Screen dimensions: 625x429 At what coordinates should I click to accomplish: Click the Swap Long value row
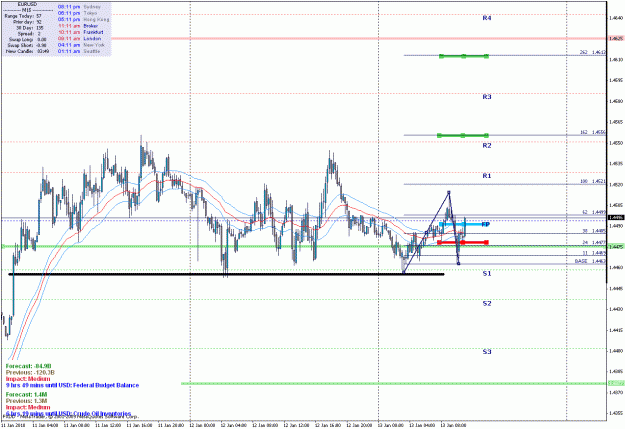coord(28,39)
